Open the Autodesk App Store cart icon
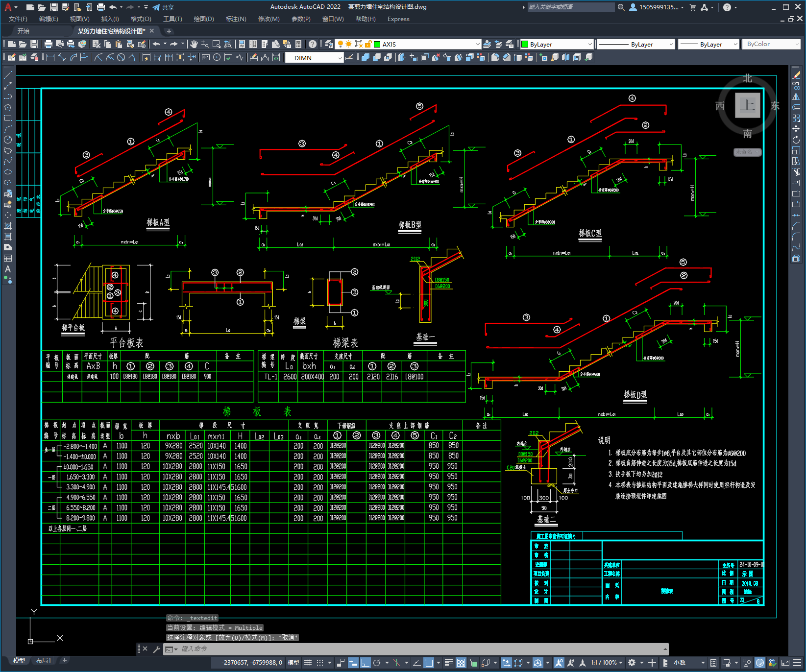The height and width of the screenshot is (672, 806). (x=693, y=7)
